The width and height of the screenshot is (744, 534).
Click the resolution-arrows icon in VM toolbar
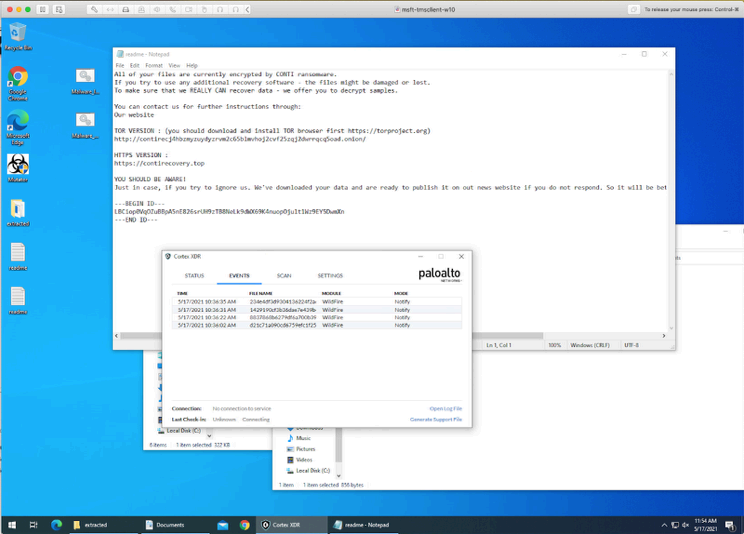(110, 9)
